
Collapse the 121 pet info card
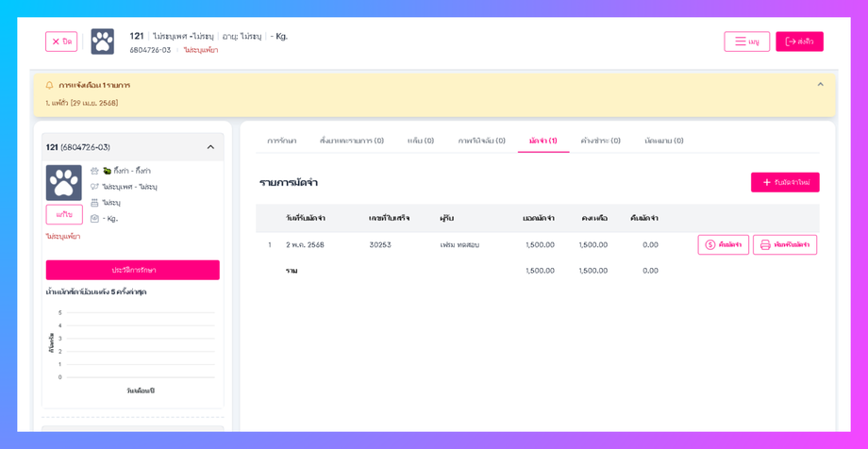[x=210, y=147]
